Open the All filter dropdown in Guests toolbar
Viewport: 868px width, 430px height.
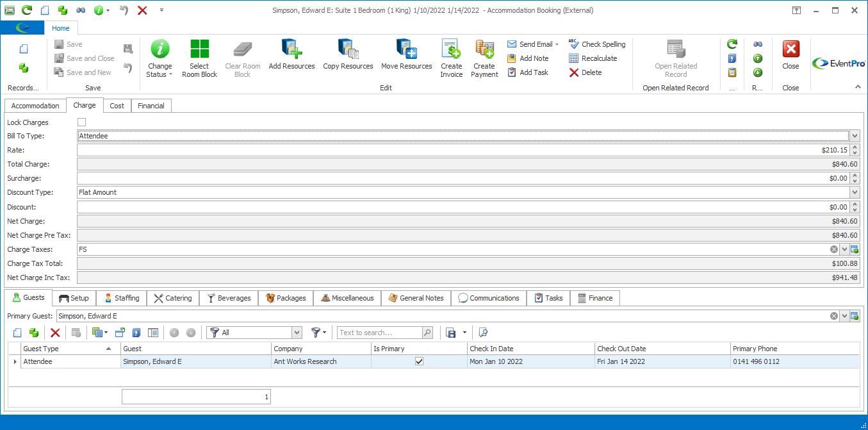tap(297, 333)
